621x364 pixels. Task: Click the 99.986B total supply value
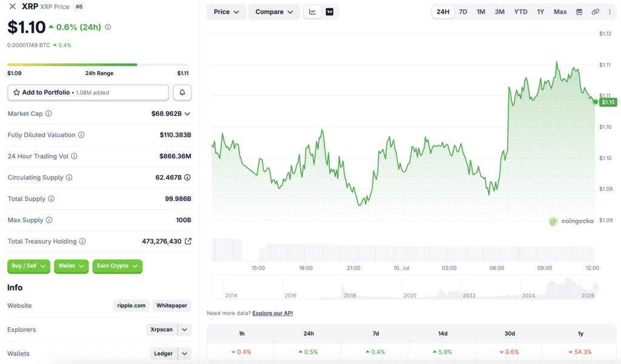(178, 199)
